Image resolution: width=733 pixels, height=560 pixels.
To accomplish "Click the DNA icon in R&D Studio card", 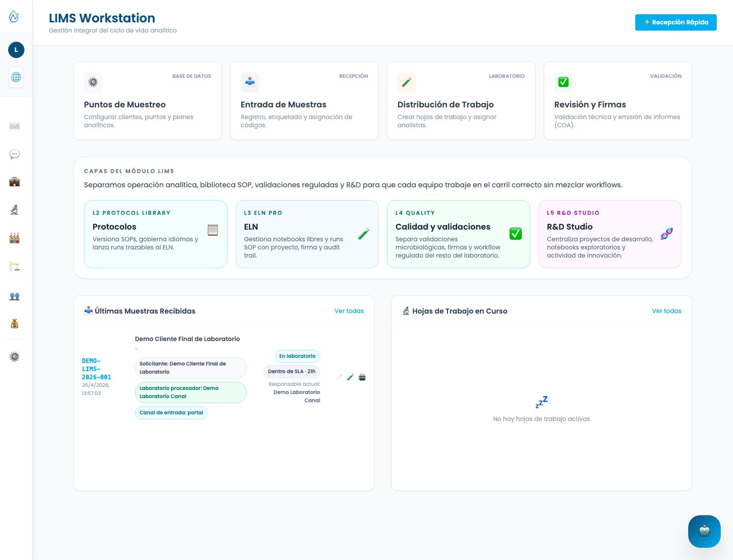I will (667, 234).
